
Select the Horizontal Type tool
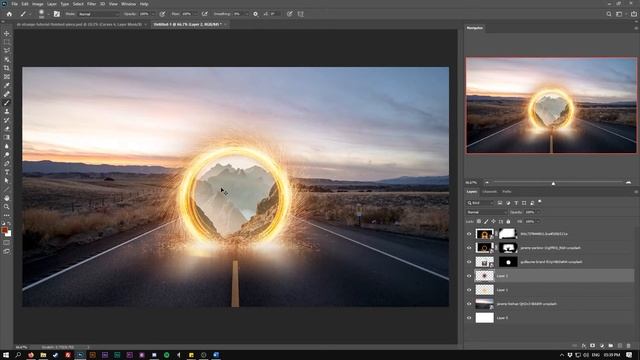7,172
